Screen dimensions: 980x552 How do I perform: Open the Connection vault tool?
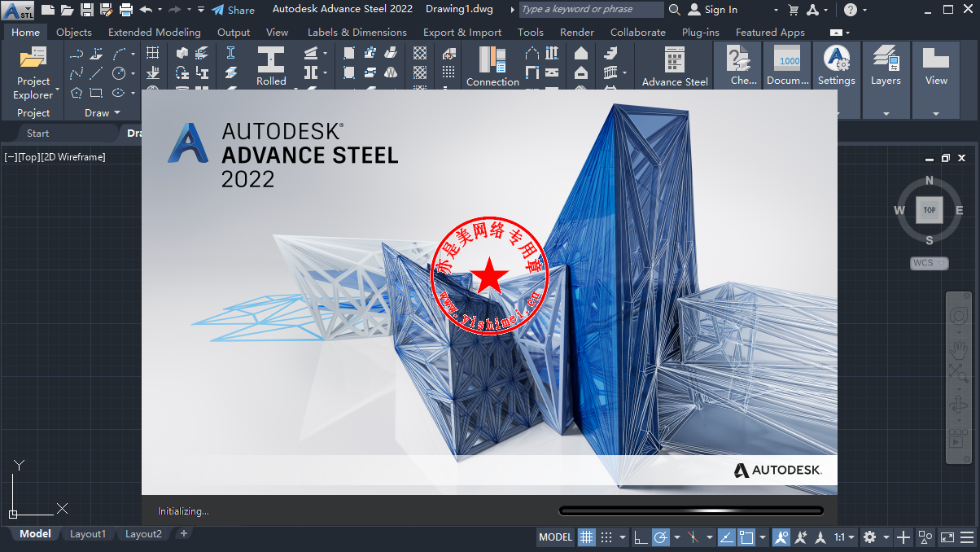(492, 67)
